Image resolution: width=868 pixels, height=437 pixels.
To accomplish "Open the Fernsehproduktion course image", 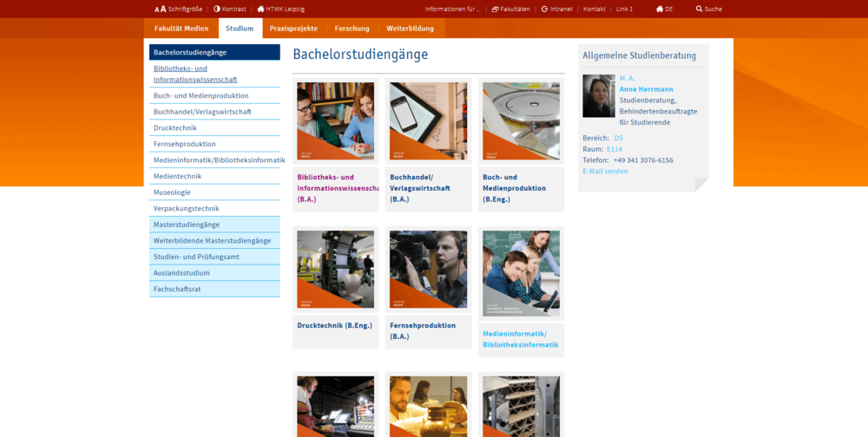I will tap(428, 270).
